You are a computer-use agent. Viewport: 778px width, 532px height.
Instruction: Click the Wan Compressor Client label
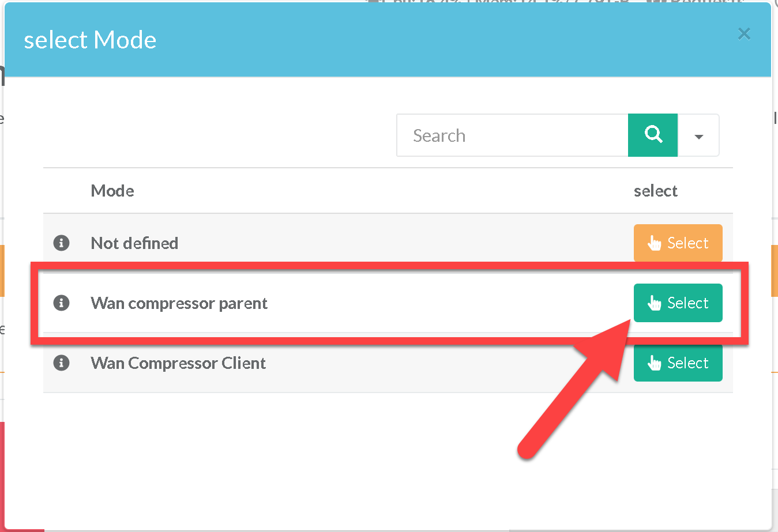pos(178,363)
